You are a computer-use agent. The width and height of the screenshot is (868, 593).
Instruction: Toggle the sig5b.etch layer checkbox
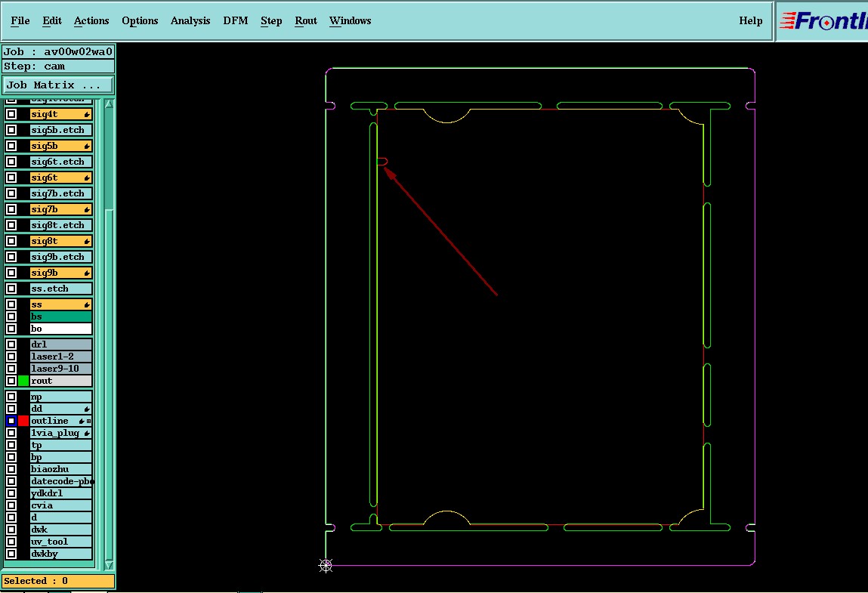pyautogui.click(x=11, y=130)
